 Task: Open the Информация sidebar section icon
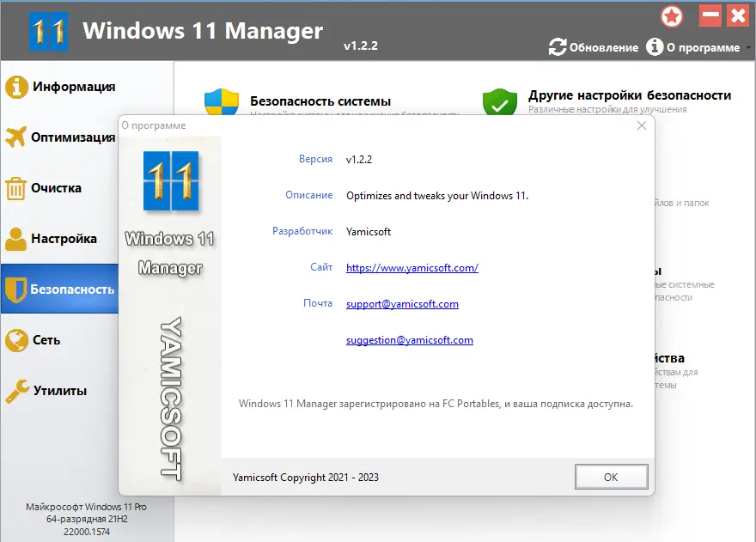(17, 87)
